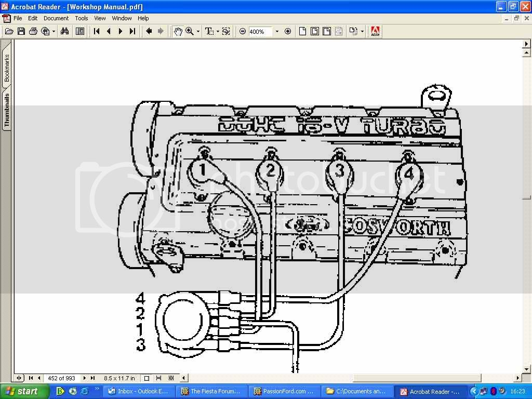Expand the send-document dropdown arrow
The width and height of the screenshot is (532, 399).
(54, 32)
